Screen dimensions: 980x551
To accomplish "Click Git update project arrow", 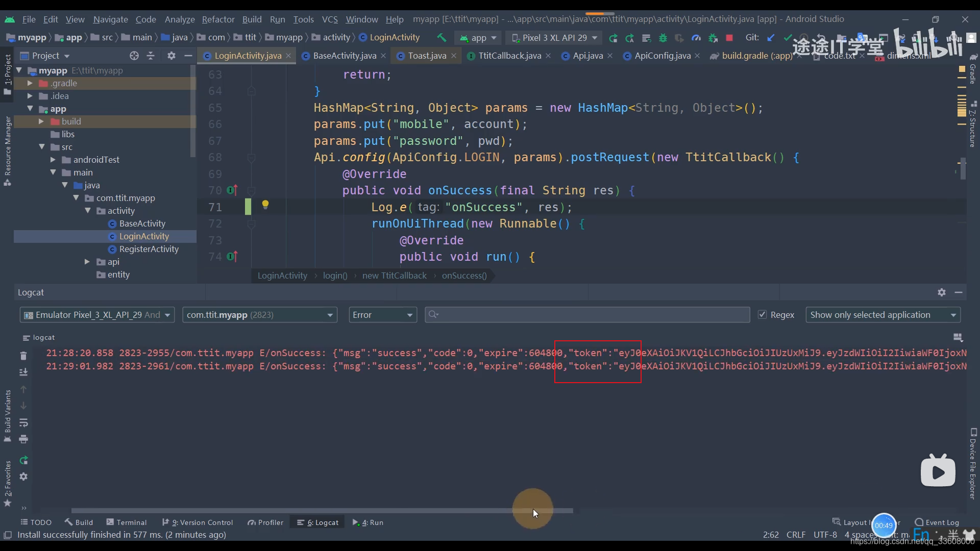I will (x=771, y=38).
